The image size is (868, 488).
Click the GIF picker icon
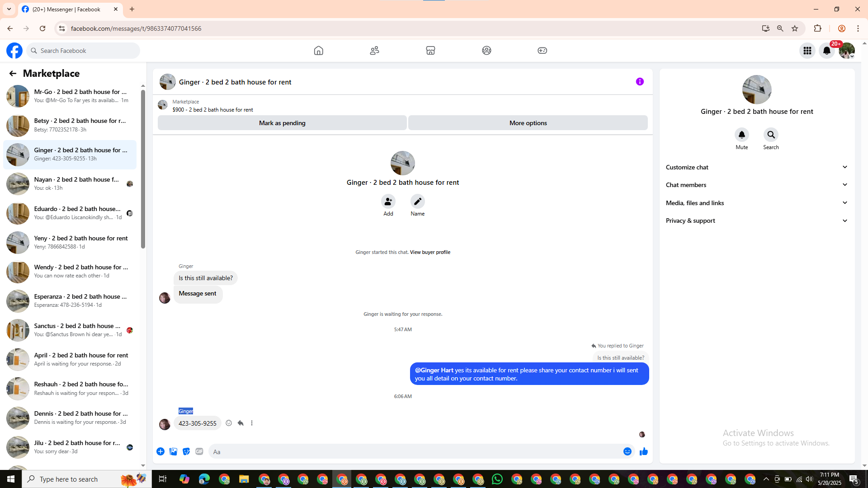pos(199,451)
